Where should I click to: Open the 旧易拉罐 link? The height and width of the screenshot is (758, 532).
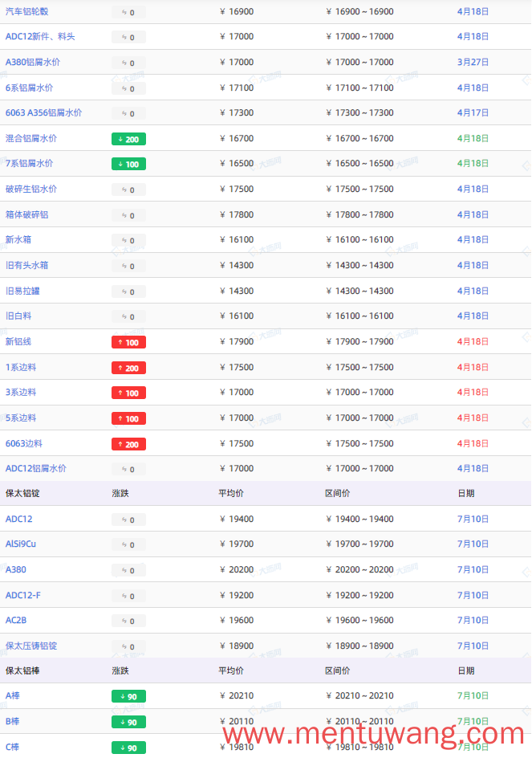pos(22,291)
